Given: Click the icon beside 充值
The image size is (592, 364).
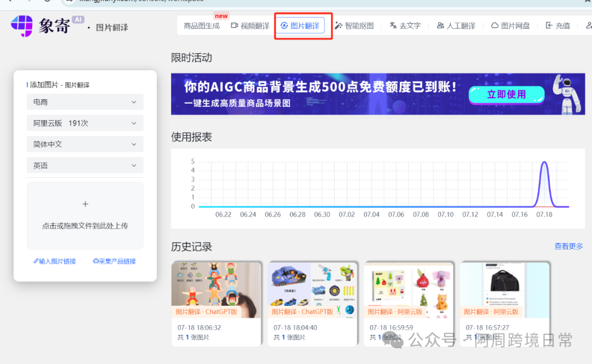Looking at the screenshot, I should (x=549, y=25).
